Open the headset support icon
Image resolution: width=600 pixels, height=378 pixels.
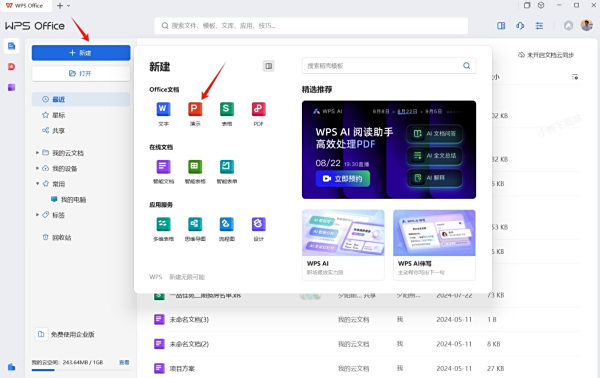[520, 26]
